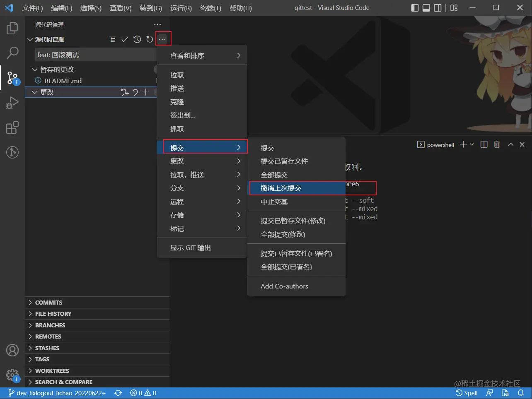The height and width of the screenshot is (399, 532).
Task: Click stage all changes plus icon
Action: point(145,92)
